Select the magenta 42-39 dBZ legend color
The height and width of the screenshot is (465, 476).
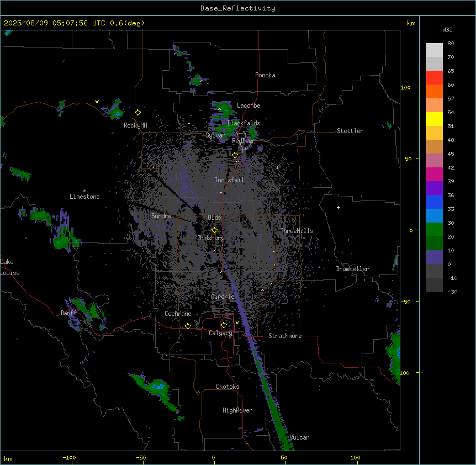point(434,175)
